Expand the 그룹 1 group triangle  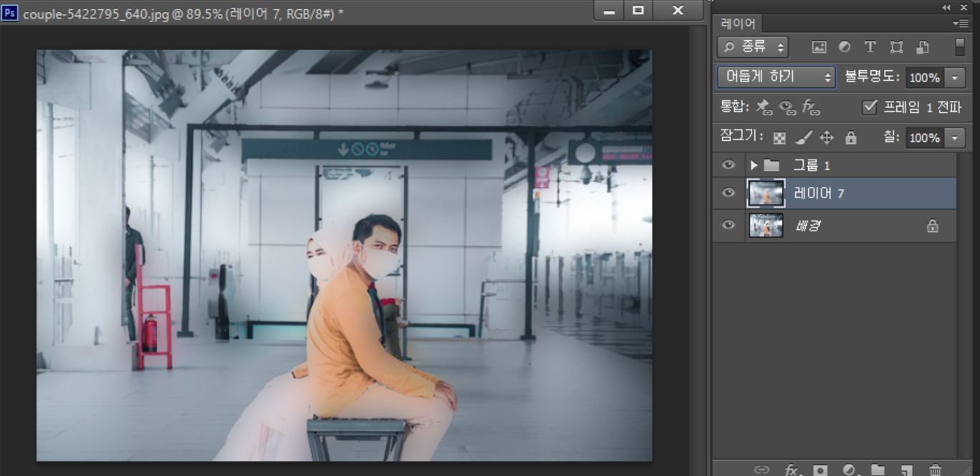pos(754,165)
